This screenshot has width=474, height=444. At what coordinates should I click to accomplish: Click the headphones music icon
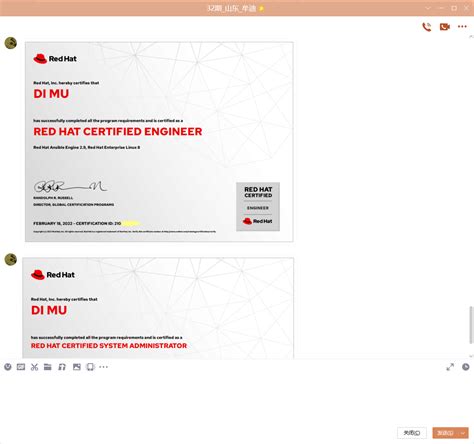[x=62, y=367]
